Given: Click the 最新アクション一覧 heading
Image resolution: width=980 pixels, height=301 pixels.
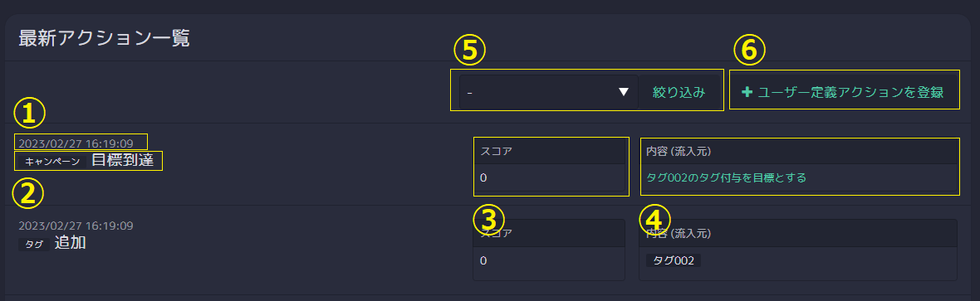Looking at the screenshot, I should [104, 38].
